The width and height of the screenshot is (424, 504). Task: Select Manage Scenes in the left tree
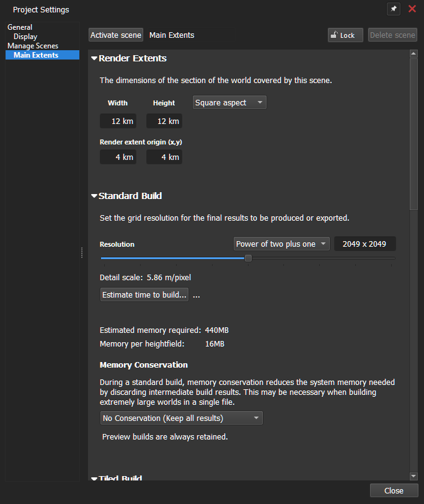pos(33,46)
